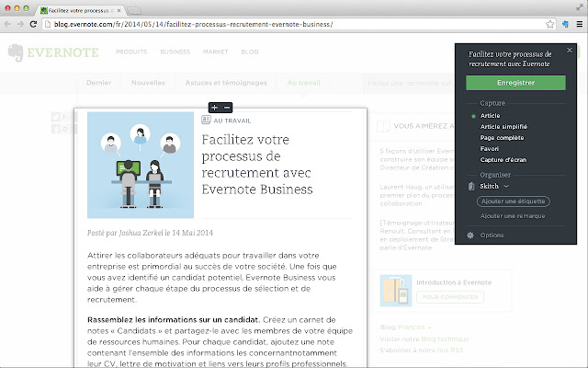Click Ajouter une remarque

tap(513, 216)
